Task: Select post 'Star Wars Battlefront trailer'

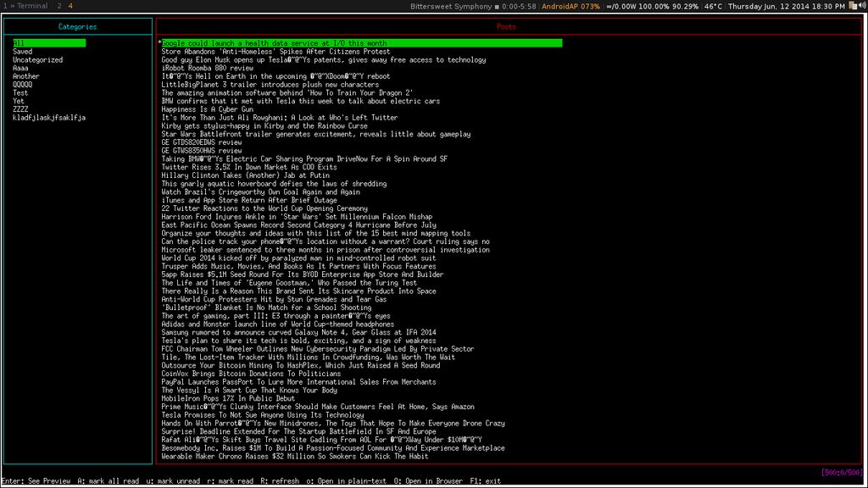Action: point(315,135)
